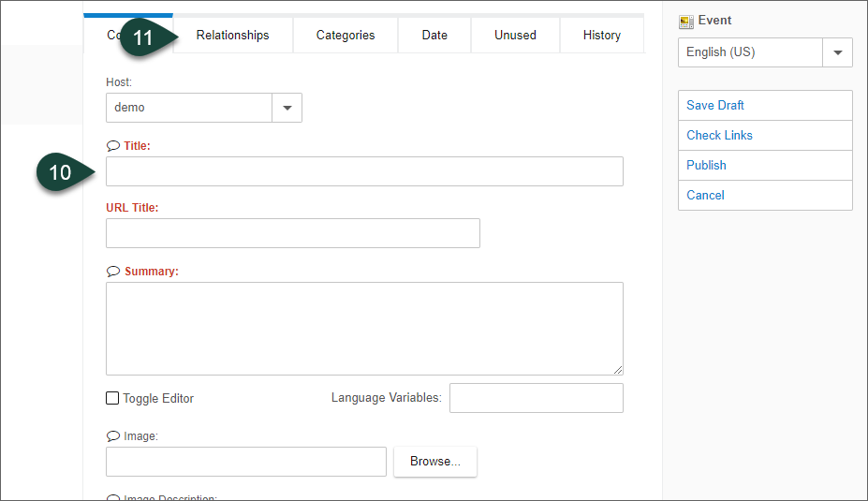Enable the Toggle Editor checkbox
This screenshot has height=501, width=868.
click(x=112, y=399)
